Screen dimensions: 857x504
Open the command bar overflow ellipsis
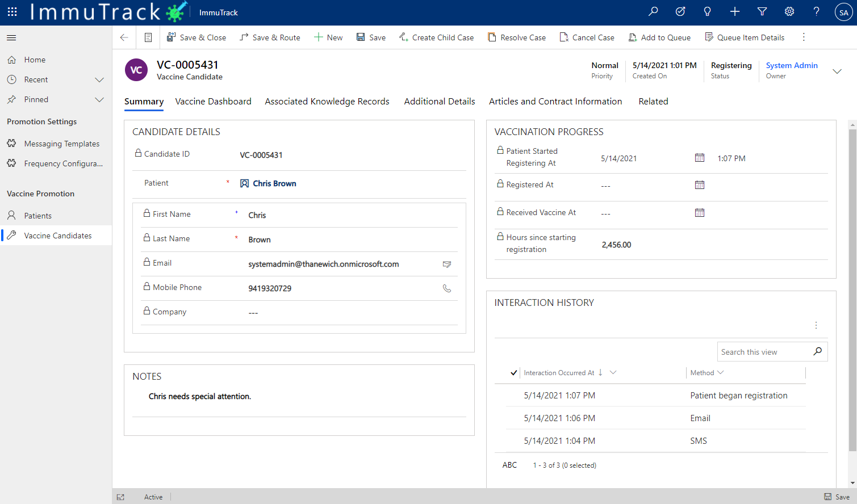[x=804, y=37]
